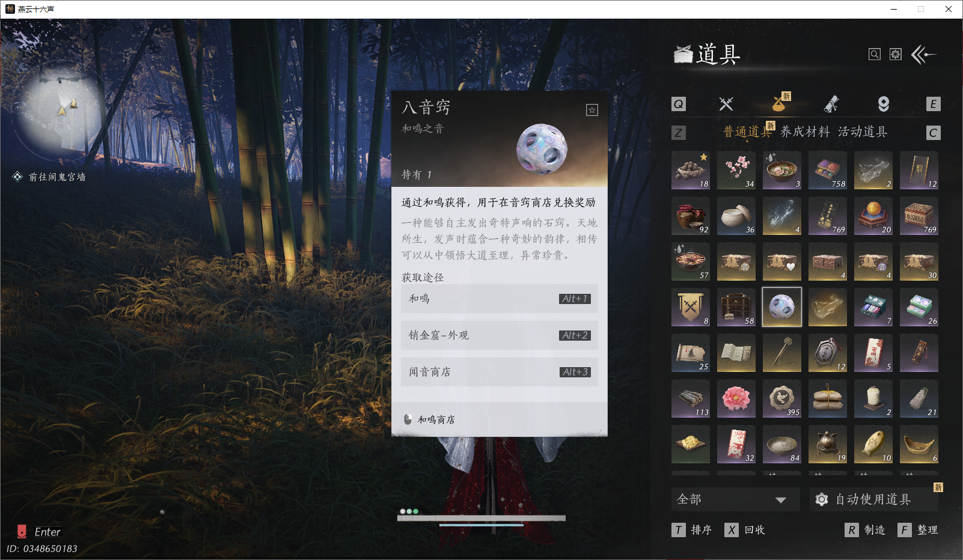Click the C key next sub-tab button
This screenshot has width=963, height=560.
pos(934,133)
